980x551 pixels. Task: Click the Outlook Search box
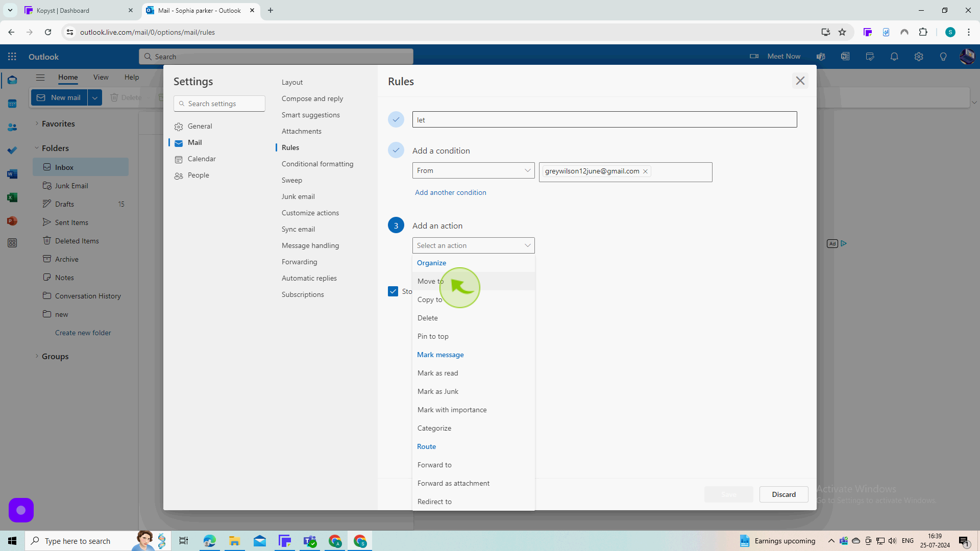coord(276,57)
